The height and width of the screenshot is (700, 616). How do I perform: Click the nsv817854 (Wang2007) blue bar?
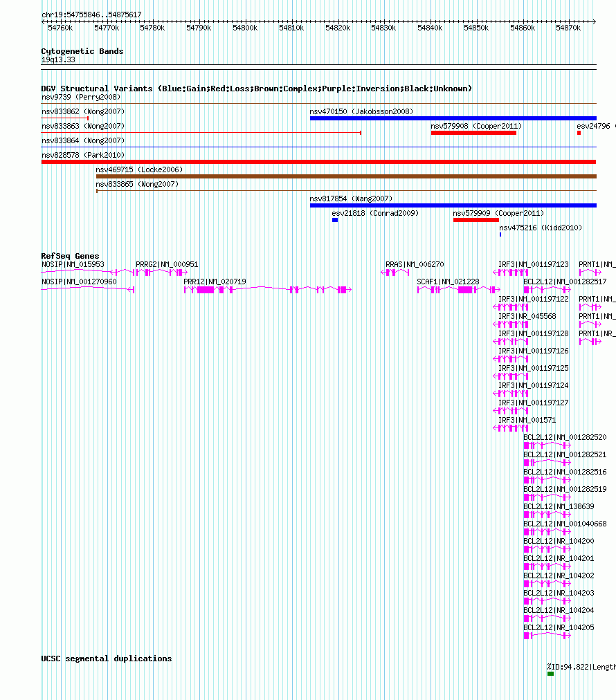[453, 205]
